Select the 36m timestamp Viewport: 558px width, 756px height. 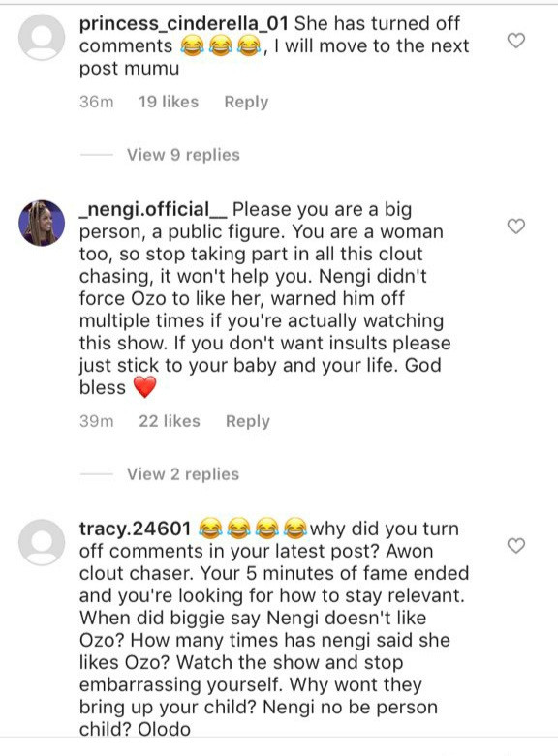pyautogui.click(x=97, y=102)
